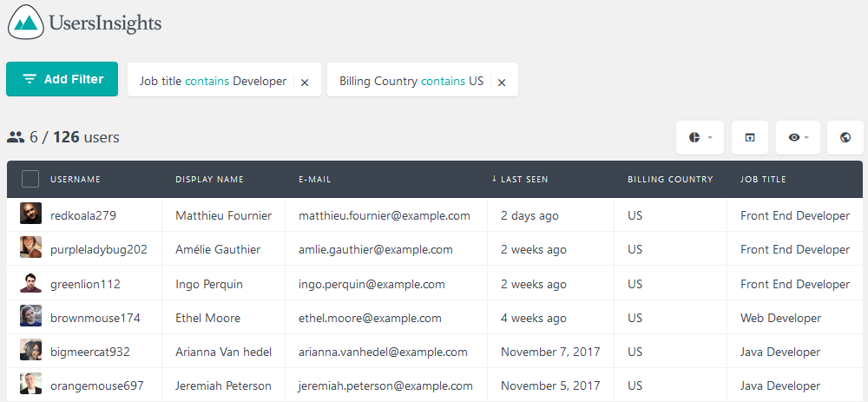The image size is (868, 402).
Task: Open the pie chart segments dropdown
Action: [x=700, y=137]
